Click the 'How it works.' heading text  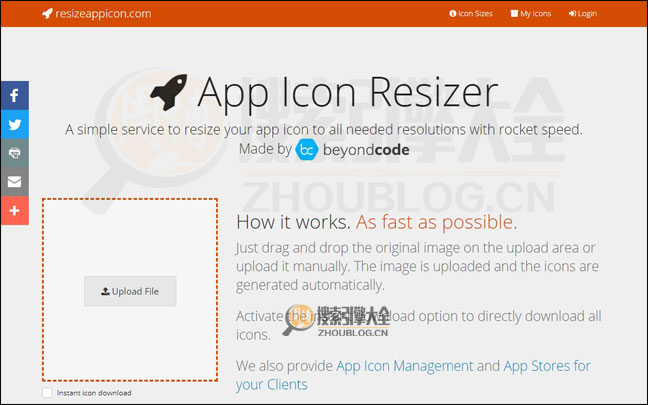pyautogui.click(x=293, y=222)
